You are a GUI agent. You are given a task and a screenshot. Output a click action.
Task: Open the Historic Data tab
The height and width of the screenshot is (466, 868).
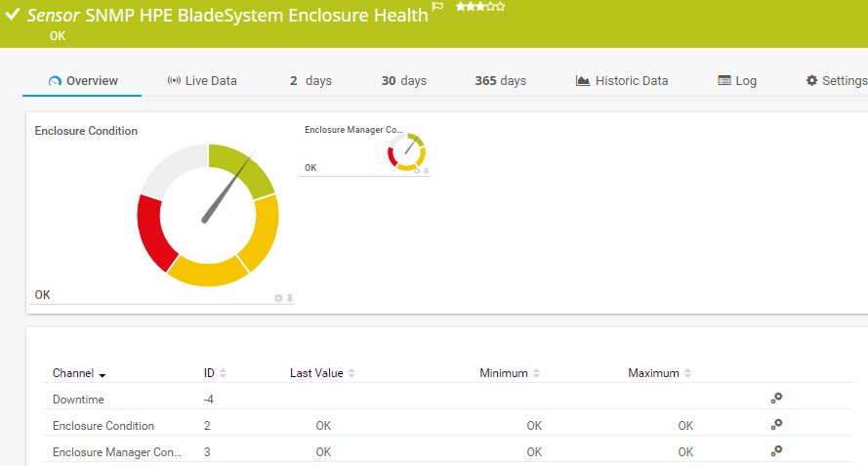click(622, 81)
